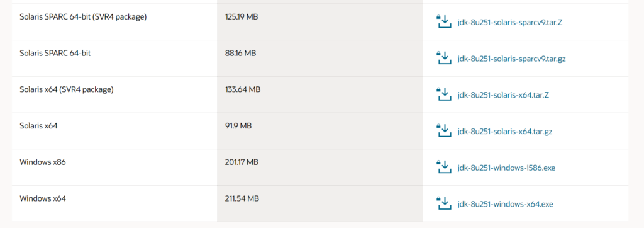Select the Windows x86 row label
This screenshot has height=228, width=644.
click(43, 162)
